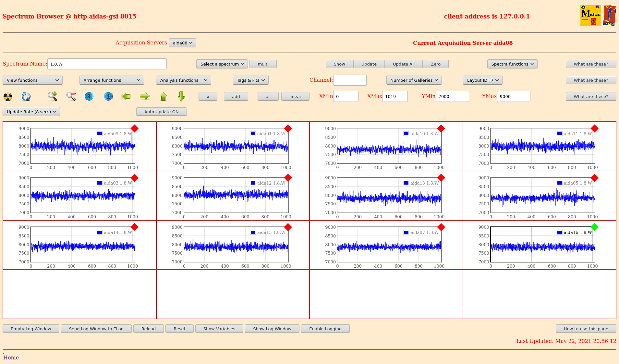The width and height of the screenshot is (619, 364).
Task: Click the blue double down-arrow icon
Action: (89, 96)
